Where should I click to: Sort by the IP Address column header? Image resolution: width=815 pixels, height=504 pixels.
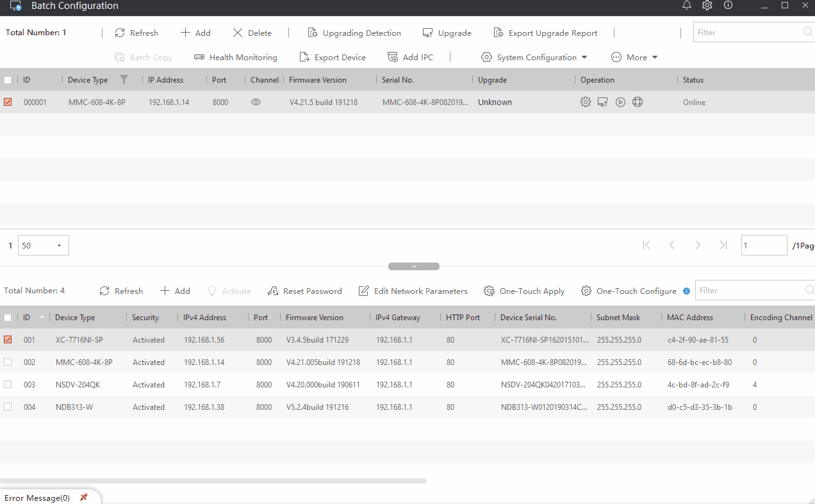point(166,80)
